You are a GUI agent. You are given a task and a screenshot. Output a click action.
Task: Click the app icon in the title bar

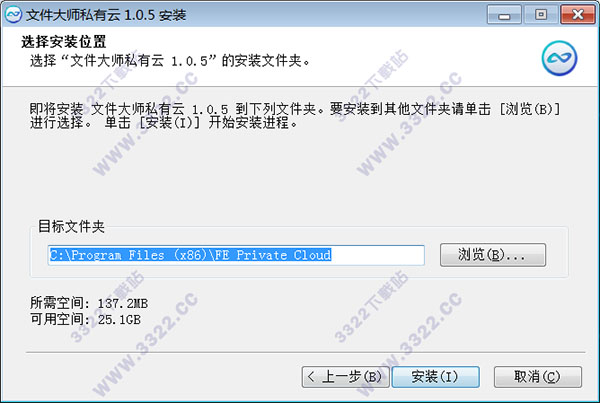pos(13,15)
